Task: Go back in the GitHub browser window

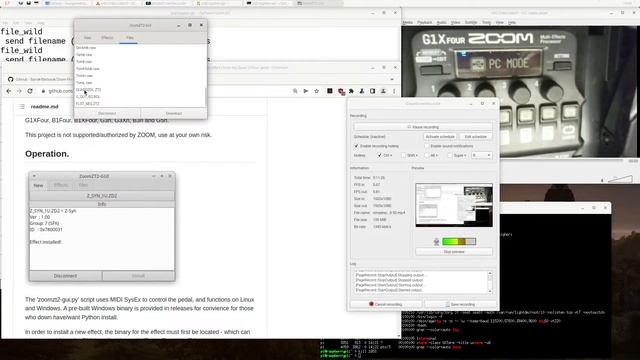Action: point(9,91)
